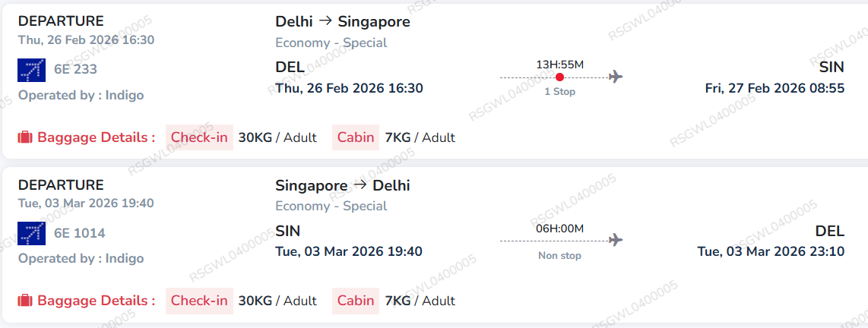Click the airplane icon on the 06H:00M route line

[x=616, y=240]
